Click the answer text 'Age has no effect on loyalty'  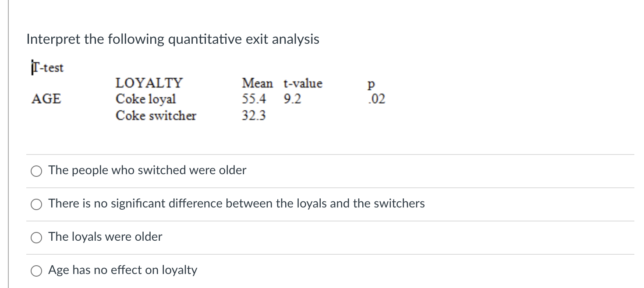click(x=122, y=270)
